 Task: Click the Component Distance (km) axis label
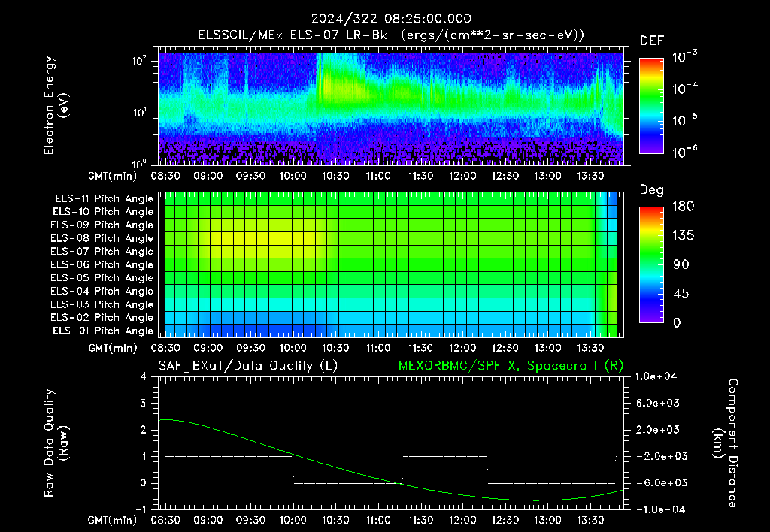click(726, 443)
